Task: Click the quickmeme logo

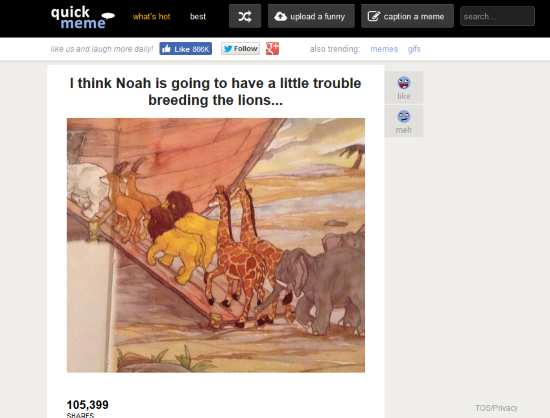Action: point(83,17)
